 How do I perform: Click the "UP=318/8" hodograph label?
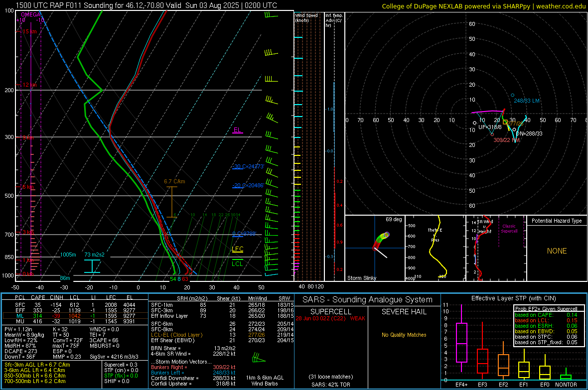coord(490,127)
